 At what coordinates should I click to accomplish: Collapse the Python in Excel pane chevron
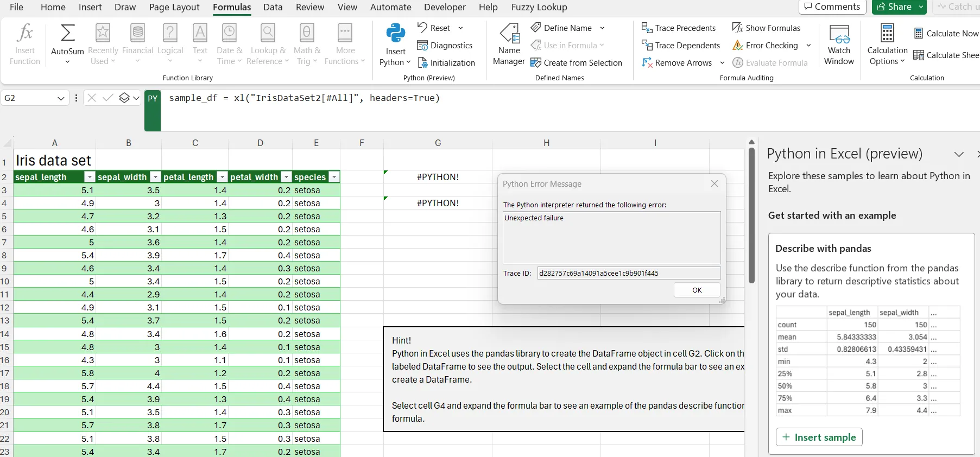(x=959, y=154)
